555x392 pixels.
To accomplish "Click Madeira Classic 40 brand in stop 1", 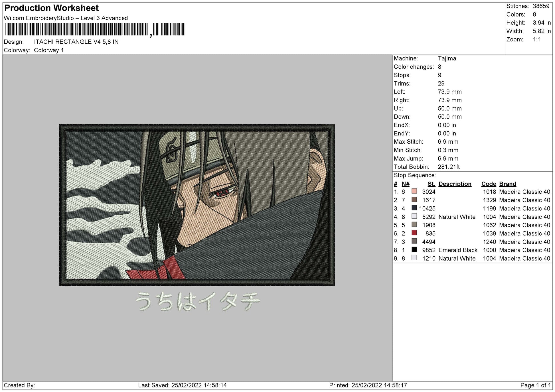I will coord(524,192).
